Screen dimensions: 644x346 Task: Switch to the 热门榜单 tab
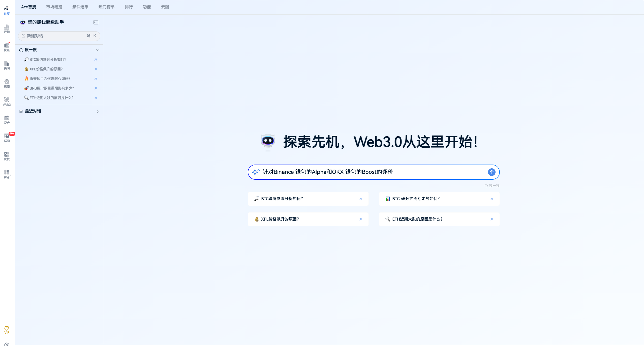coord(106,7)
